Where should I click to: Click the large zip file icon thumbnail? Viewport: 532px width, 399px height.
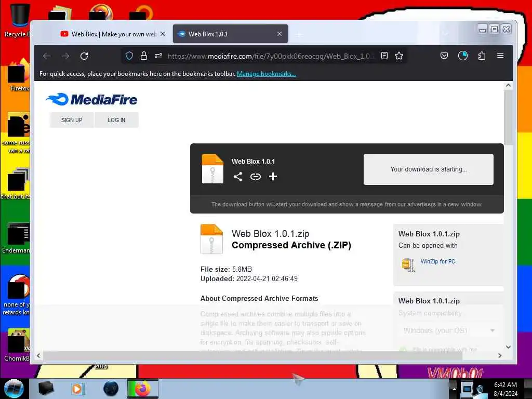pyautogui.click(x=212, y=239)
